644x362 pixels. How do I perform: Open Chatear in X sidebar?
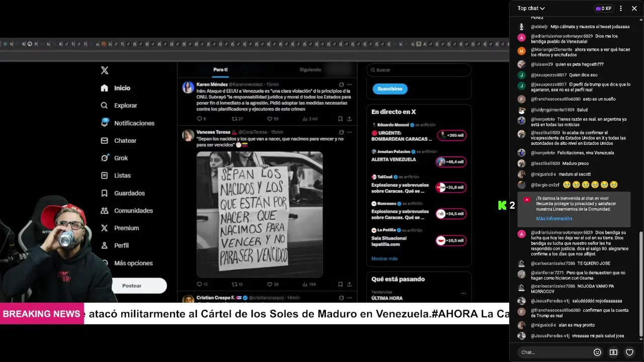tap(118, 141)
